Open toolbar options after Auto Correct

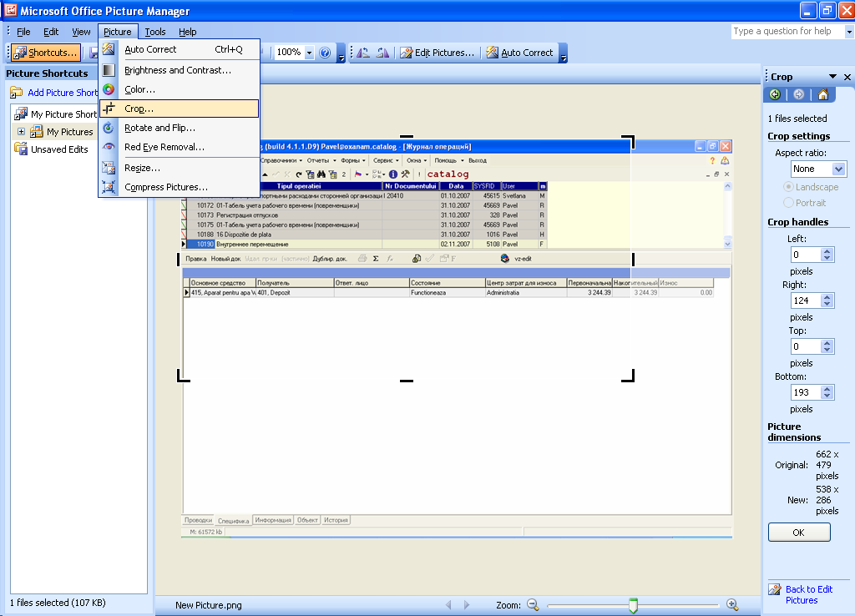coord(564,53)
